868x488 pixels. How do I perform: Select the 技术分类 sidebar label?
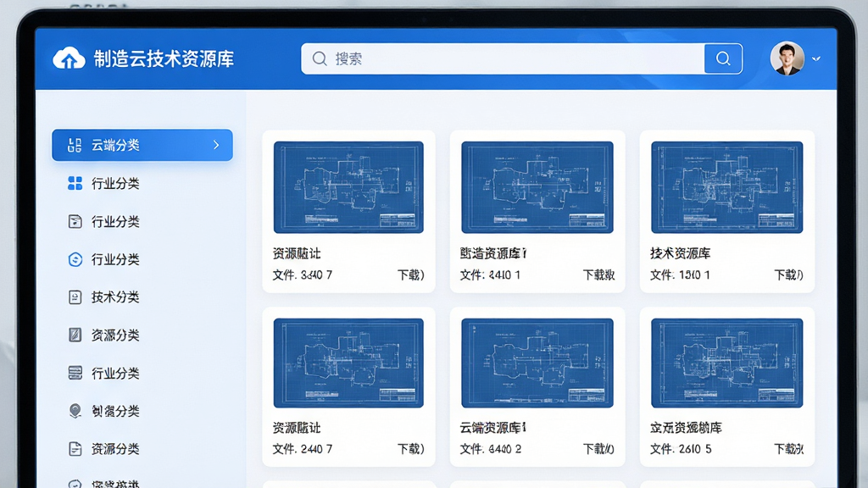(x=115, y=297)
